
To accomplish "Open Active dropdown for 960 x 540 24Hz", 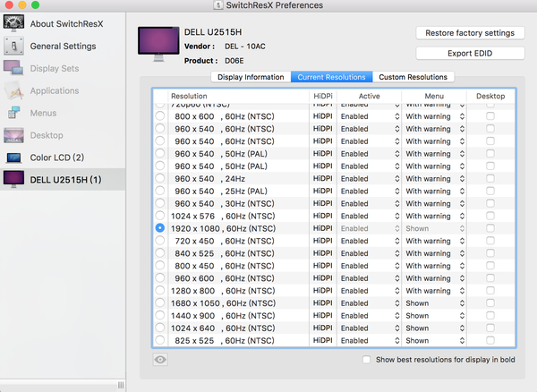I will (370, 179).
